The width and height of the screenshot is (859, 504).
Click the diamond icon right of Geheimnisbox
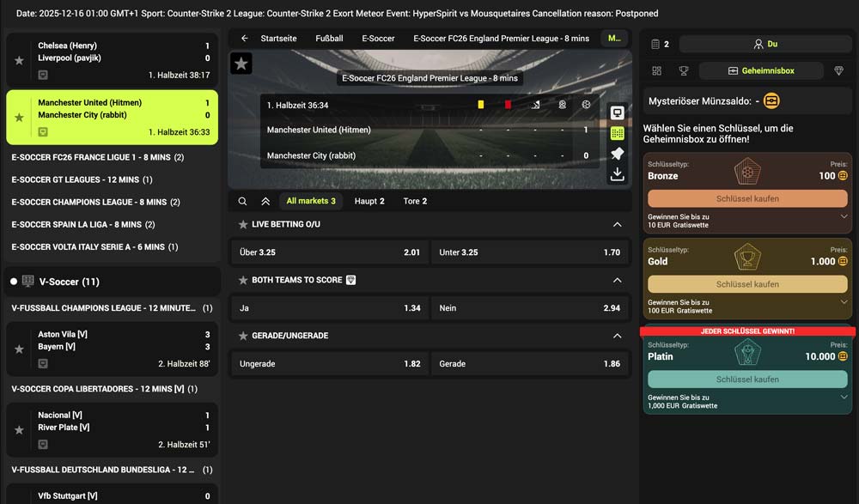point(839,70)
